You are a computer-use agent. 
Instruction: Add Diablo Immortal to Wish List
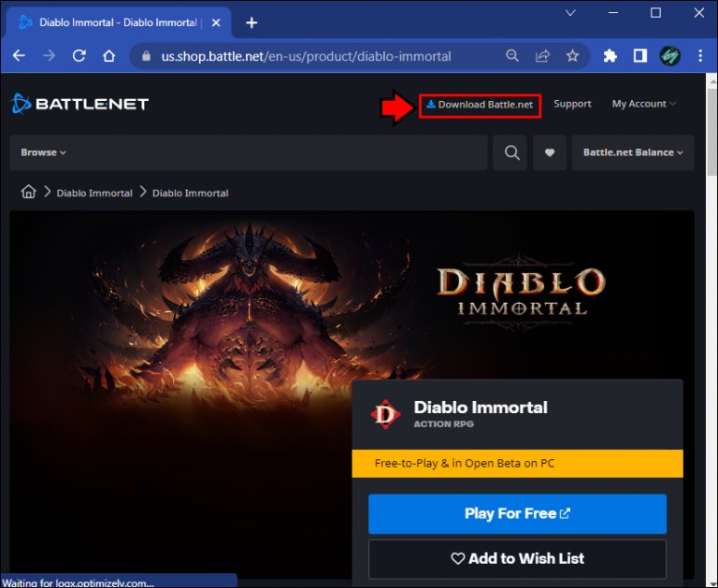tap(517, 559)
